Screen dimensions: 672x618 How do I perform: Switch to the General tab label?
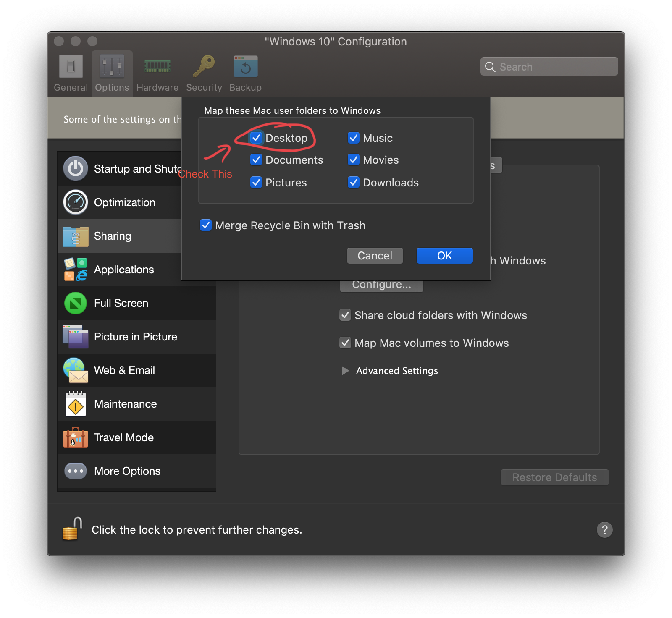(x=71, y=87)
